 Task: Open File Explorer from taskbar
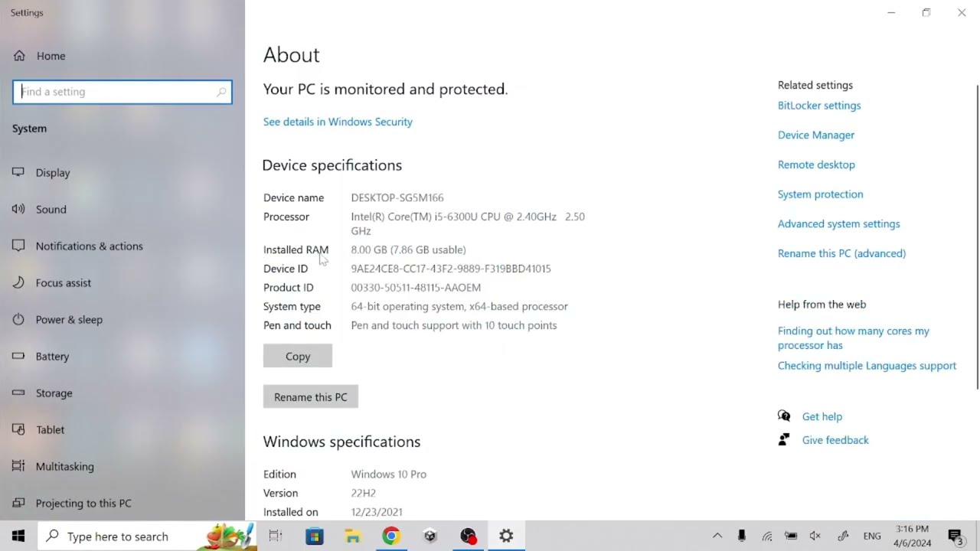pos(353,536)
